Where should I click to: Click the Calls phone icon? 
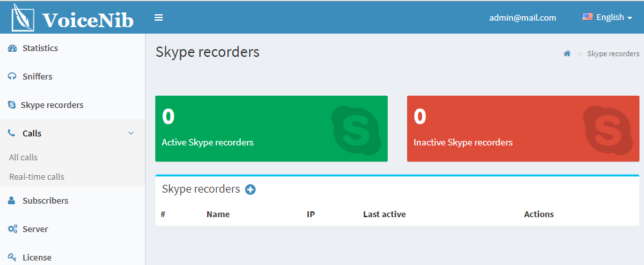click(12, 133)
